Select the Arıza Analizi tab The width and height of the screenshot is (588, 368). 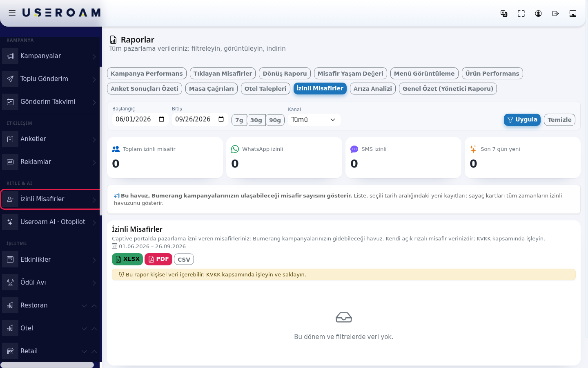372,89
